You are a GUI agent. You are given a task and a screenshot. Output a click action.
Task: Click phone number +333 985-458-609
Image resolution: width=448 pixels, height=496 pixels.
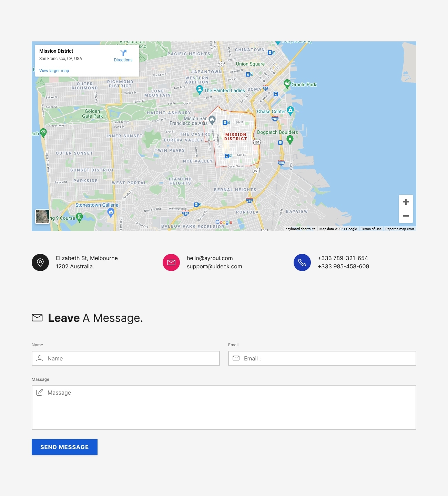[x=344, y=266]
